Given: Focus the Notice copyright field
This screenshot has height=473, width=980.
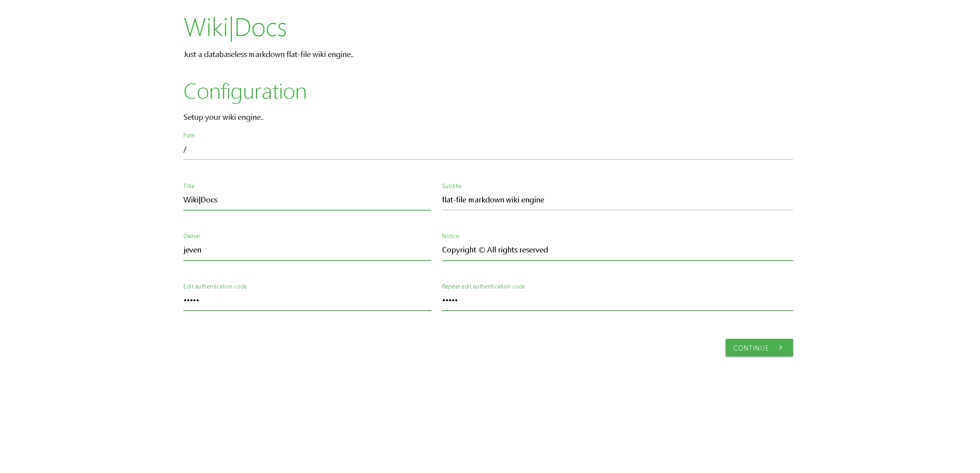Looking at the screenshot, I should 617,250.
